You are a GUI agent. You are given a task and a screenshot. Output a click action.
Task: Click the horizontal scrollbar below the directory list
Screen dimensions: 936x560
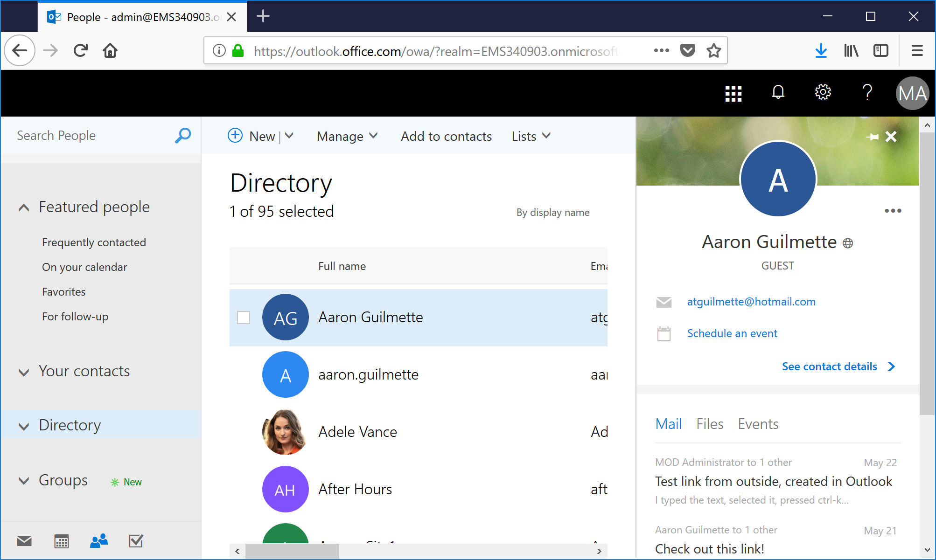[293, 551]
